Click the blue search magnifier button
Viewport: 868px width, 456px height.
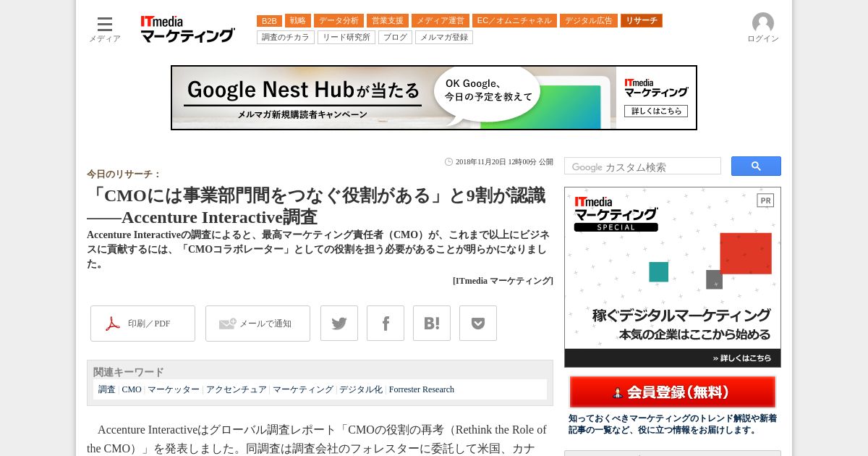[756, 166]
